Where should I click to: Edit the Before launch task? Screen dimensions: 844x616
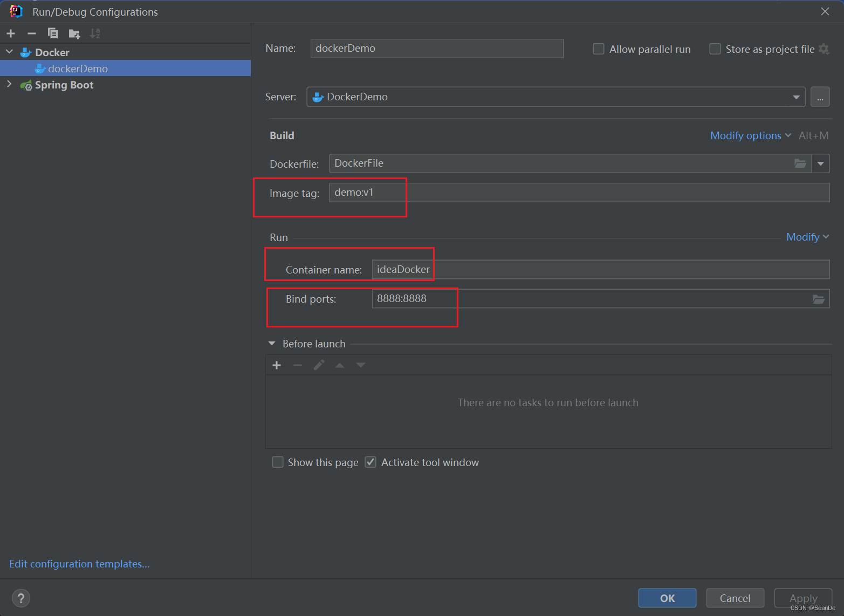[x=319, y=365]
